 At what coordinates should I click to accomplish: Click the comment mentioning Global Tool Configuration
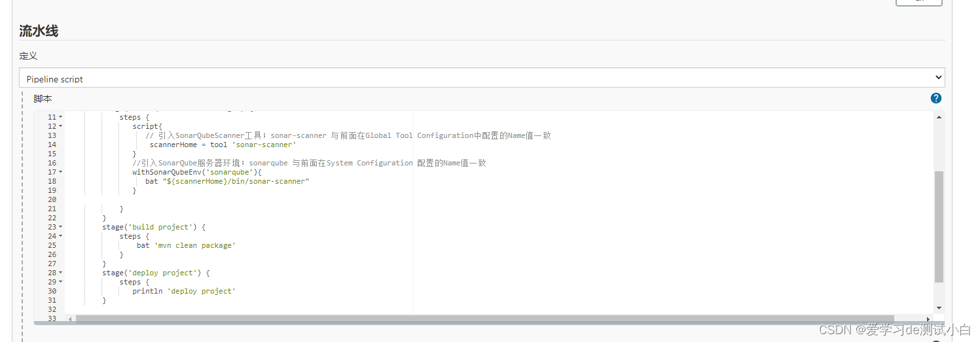(x=348, y=135)
